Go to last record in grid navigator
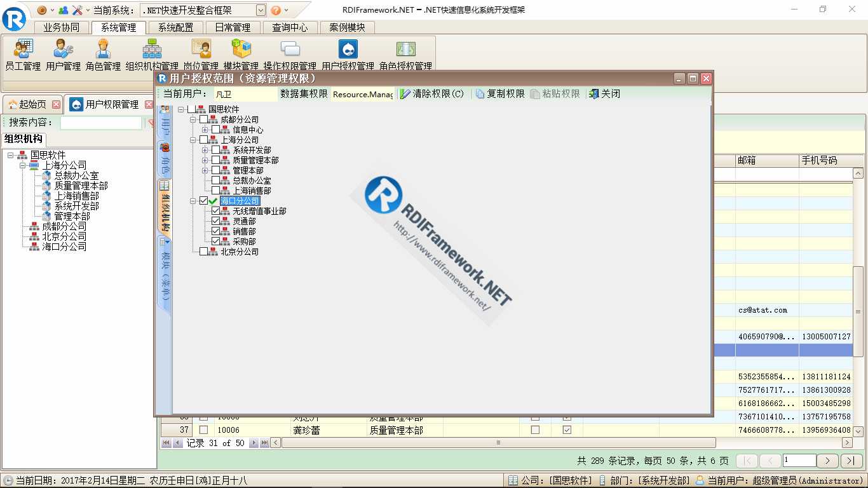Screen dimensions: 868x488 tap(264, 443)
